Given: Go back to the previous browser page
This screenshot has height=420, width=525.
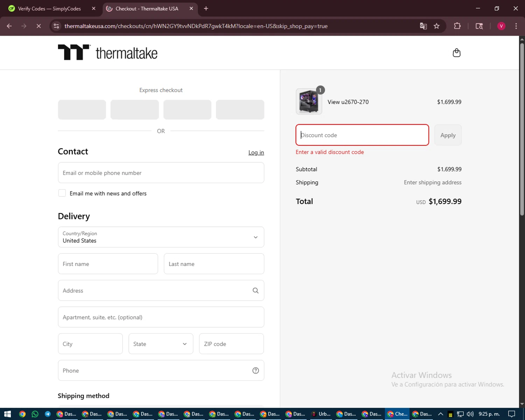Looking at the screenshot, I should [x=9, y=26].
